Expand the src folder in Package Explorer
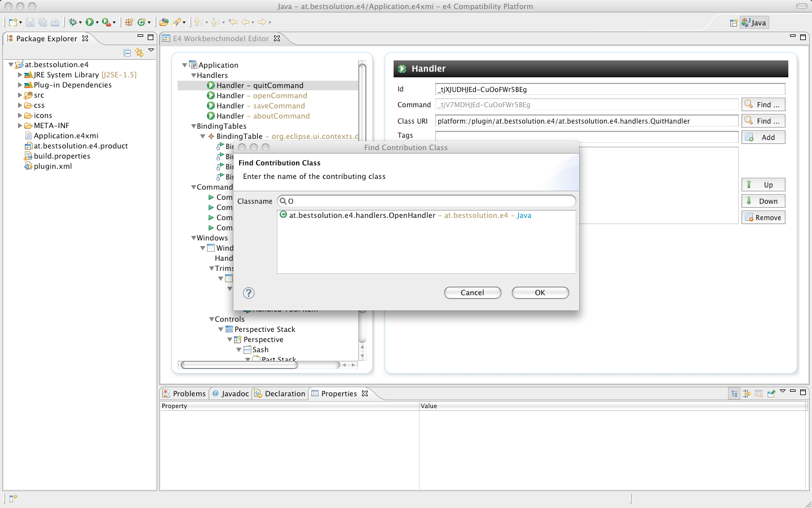This screenshot has height=508, width=812. (20, 95)
